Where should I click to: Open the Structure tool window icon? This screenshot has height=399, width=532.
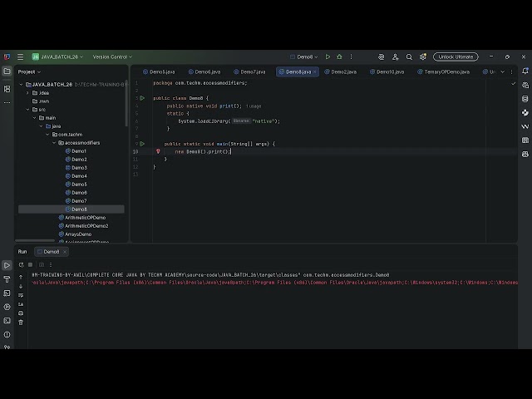(7, 89)
